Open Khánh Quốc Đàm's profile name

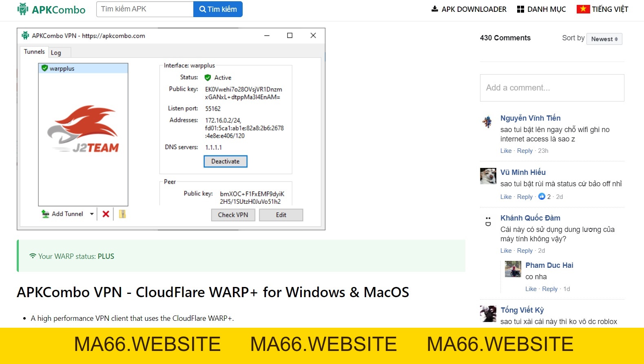point(530,218)
